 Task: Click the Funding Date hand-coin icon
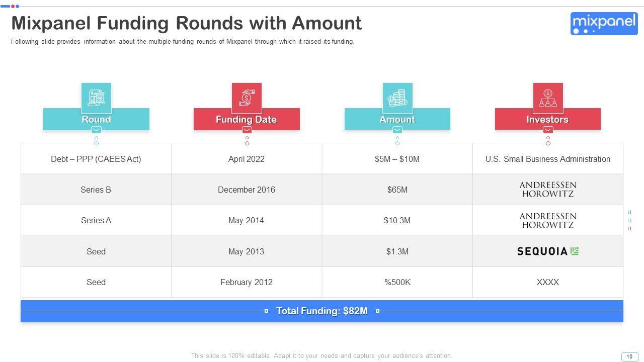(x=247, y=98)
